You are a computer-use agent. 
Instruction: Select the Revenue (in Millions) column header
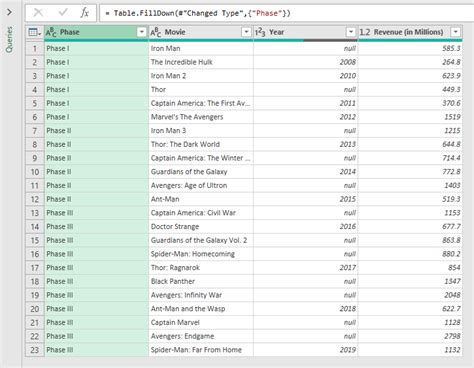(410, 32)
